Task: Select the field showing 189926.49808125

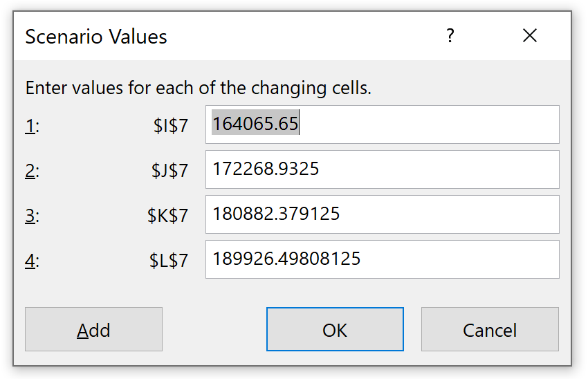Action: pos(382,259)
